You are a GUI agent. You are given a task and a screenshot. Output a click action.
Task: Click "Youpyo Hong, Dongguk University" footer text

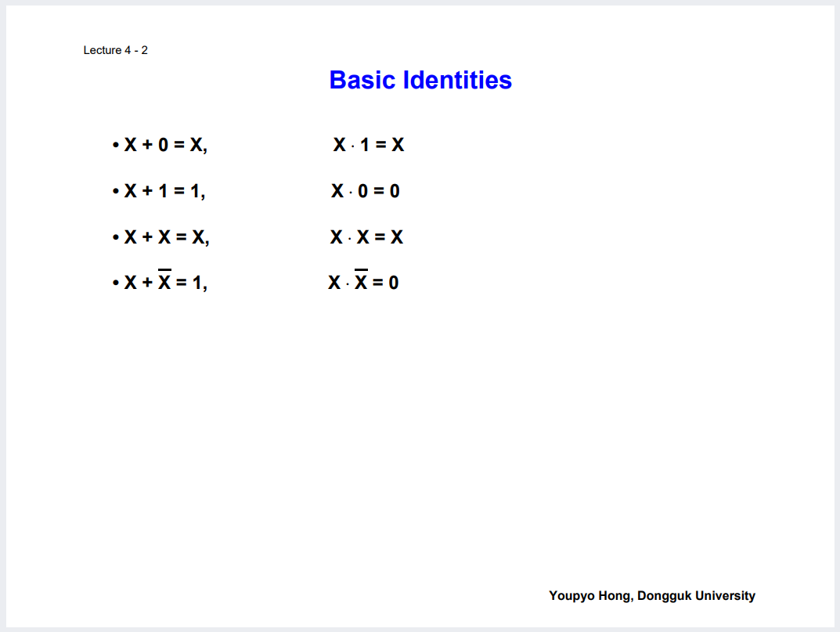652,596
